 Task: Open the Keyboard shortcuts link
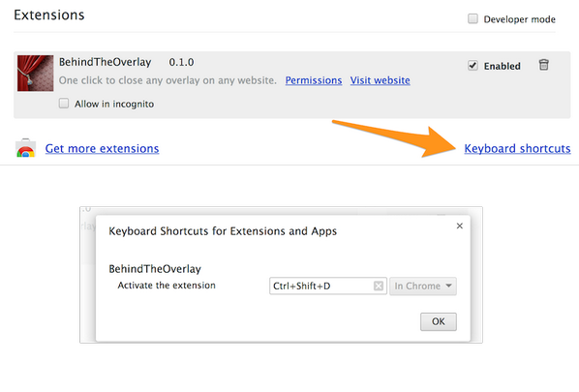pyautogui.click(x=517, y=148)
